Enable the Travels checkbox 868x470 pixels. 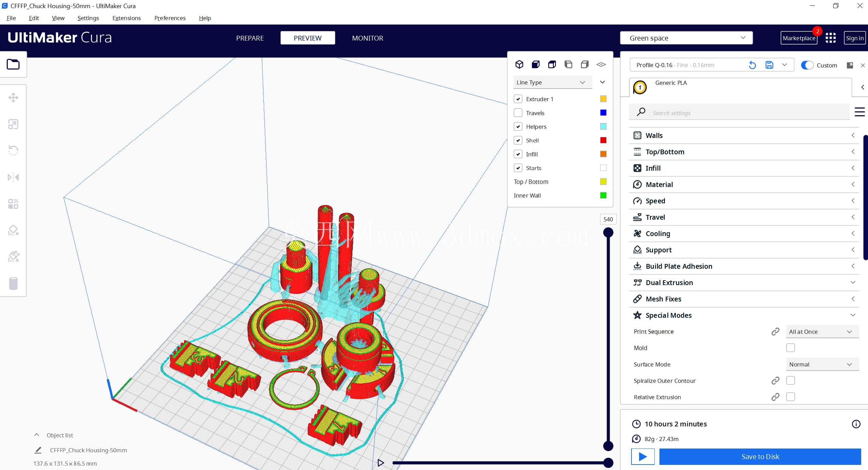(x=518, y=113)
